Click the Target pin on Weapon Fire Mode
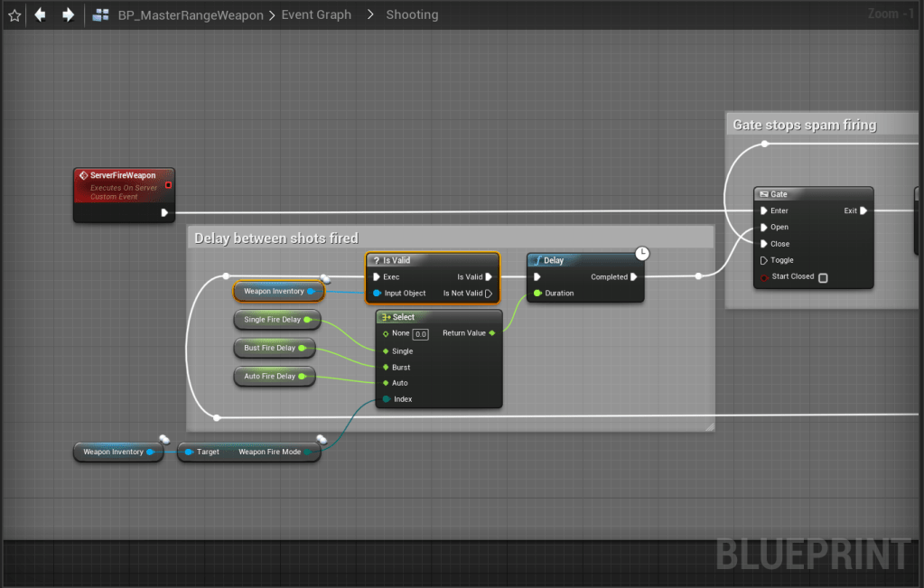 click(x=189, y=452)
